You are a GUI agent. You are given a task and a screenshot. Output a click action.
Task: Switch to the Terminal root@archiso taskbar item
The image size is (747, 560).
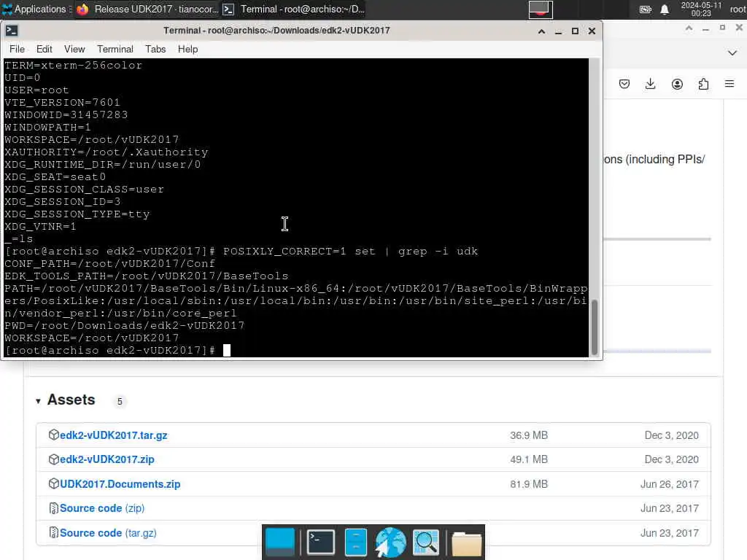(x=294, y=9)
